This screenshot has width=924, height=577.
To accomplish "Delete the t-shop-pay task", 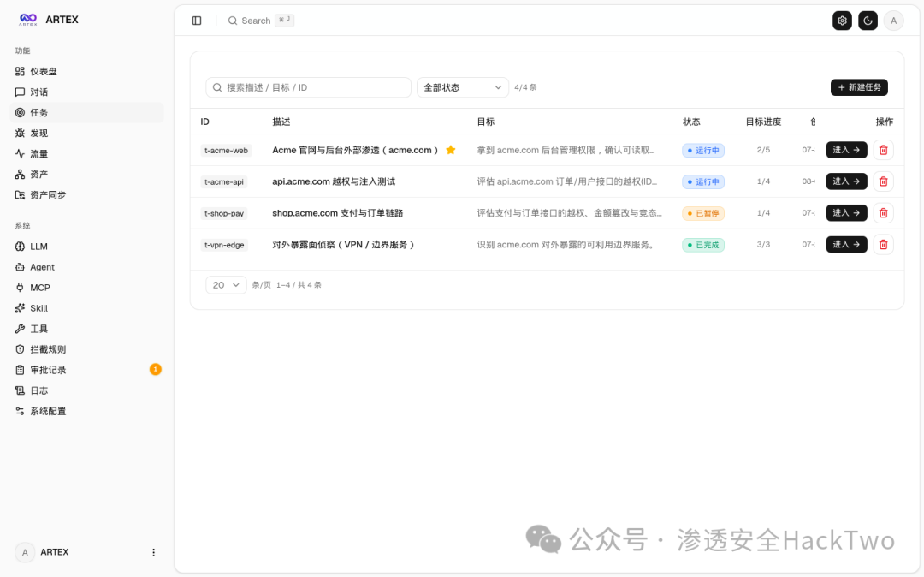I will pos(883,213).
